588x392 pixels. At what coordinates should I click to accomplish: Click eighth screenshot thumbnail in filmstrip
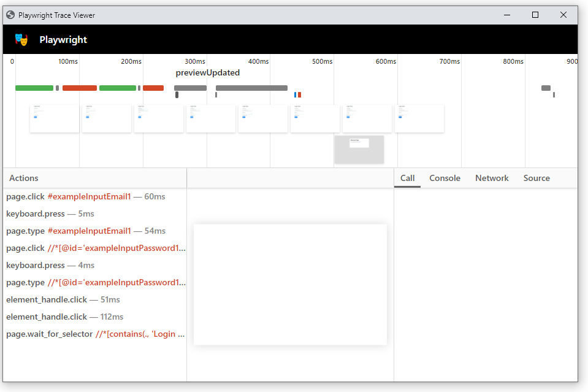tap(419, 118)
